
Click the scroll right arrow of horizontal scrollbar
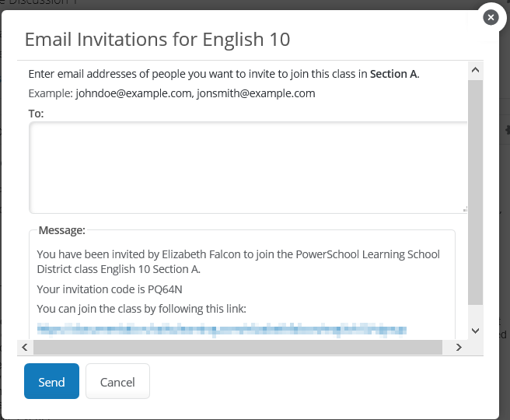click(x=459, y=347)
